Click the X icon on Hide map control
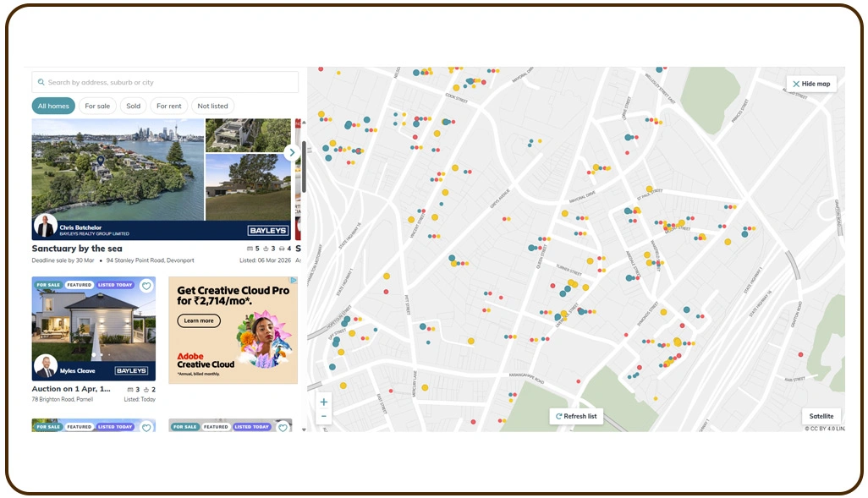868x498 pixels. pyautogui.click(x=796, y=84)
